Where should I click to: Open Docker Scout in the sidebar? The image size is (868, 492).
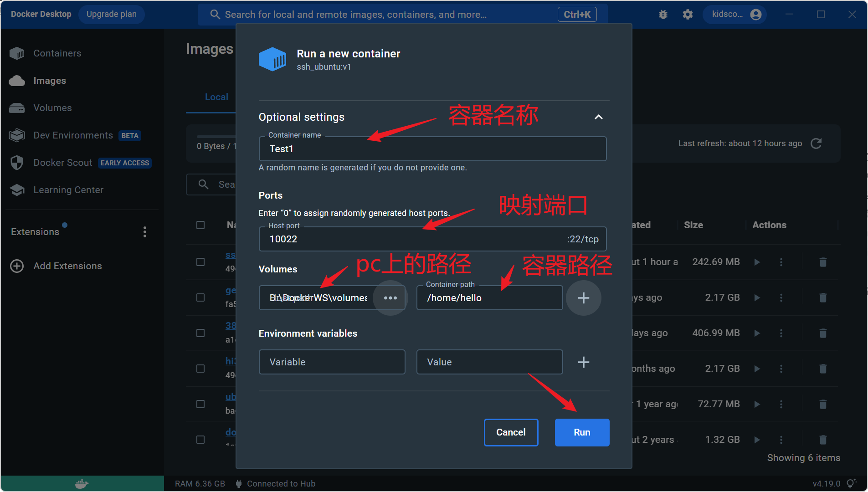[x=63, y=163]
